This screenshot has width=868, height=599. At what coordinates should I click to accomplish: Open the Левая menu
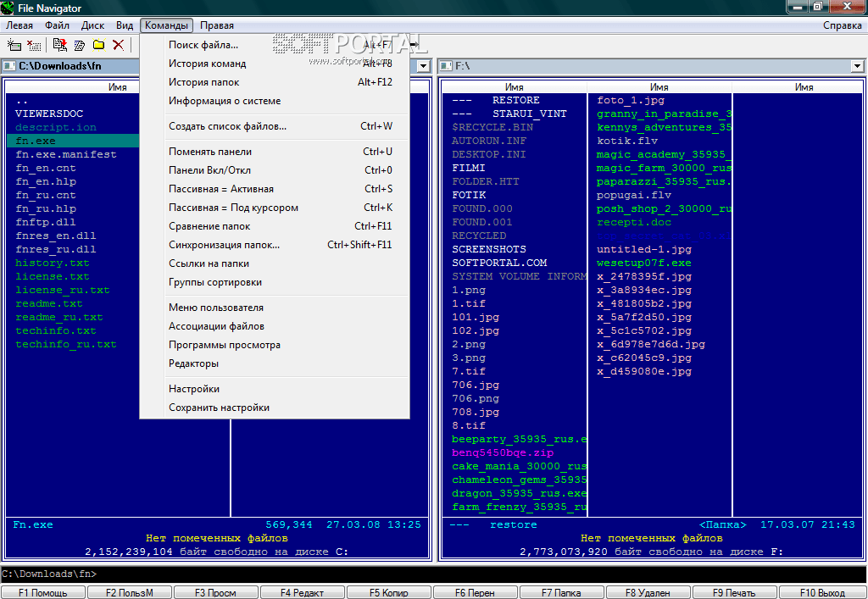coord(19,25)
